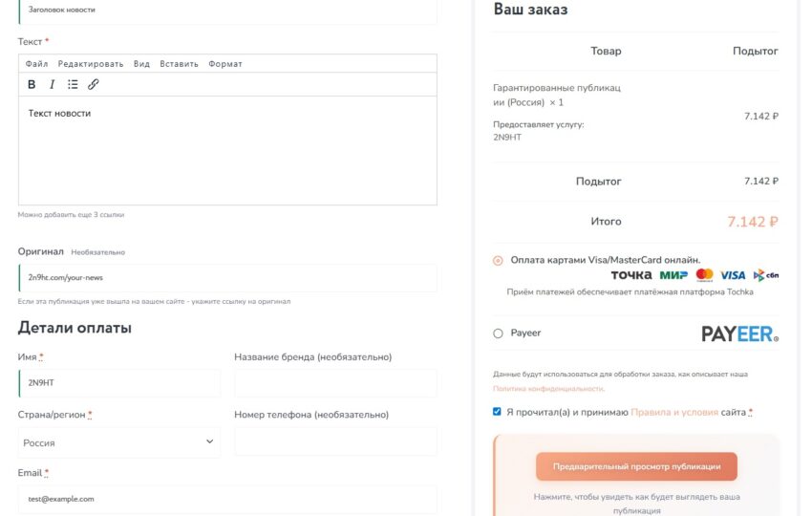Click the МИР card logo
812x516 pixels.
pos(673,275)
